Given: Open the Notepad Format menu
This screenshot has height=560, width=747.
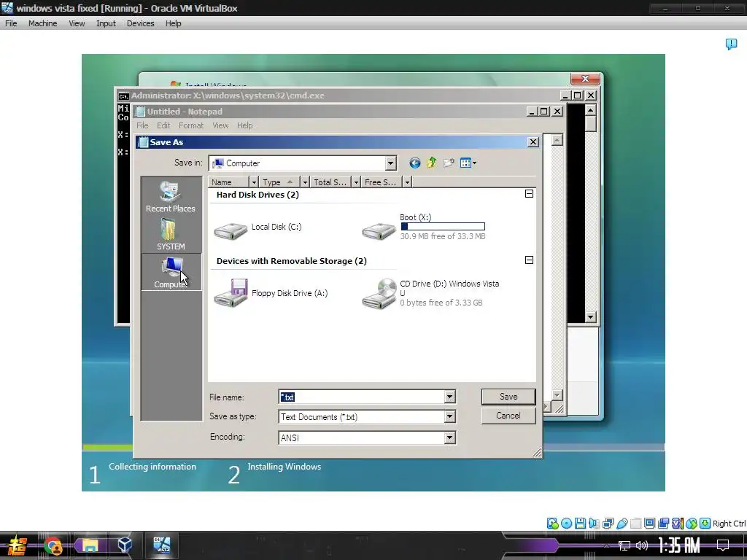Looking at the screenshot, I should [x=191, y=125].
